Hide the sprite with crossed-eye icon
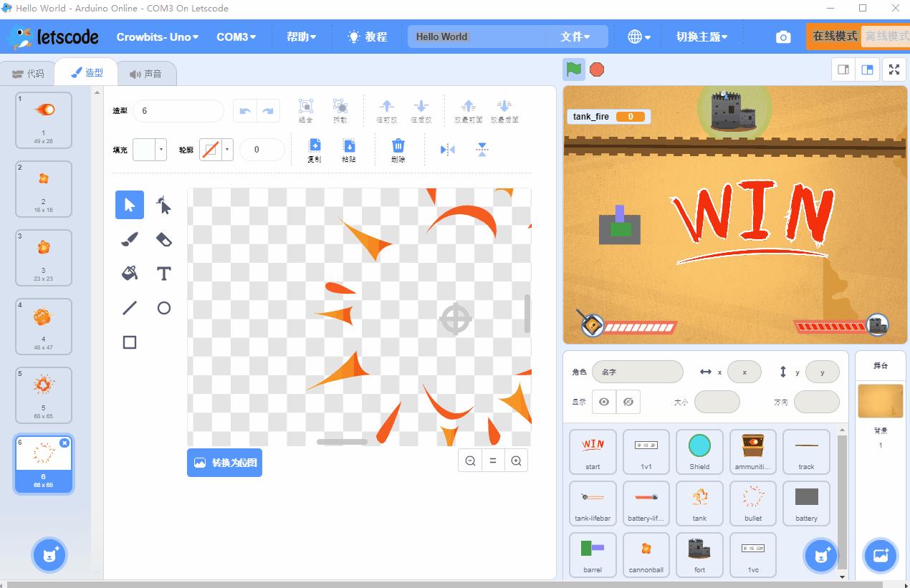 pyautogui.click(x=628, y=402)
